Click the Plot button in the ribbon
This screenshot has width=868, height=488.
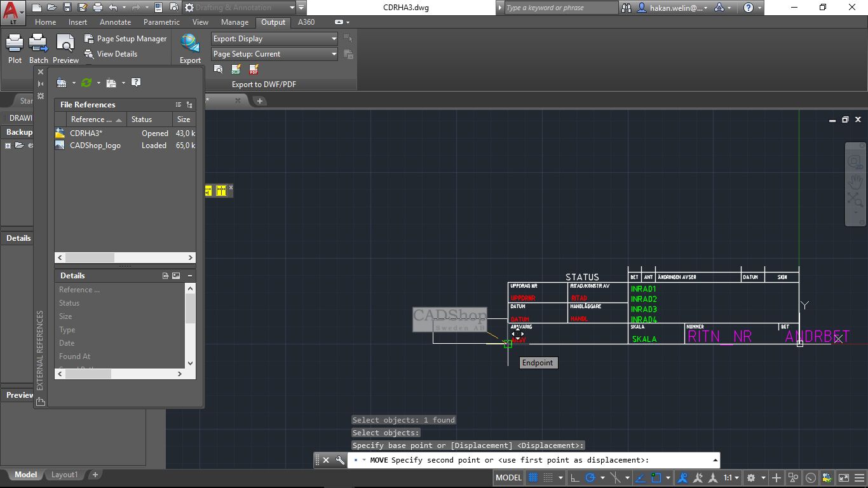click(x=15, y=49)
